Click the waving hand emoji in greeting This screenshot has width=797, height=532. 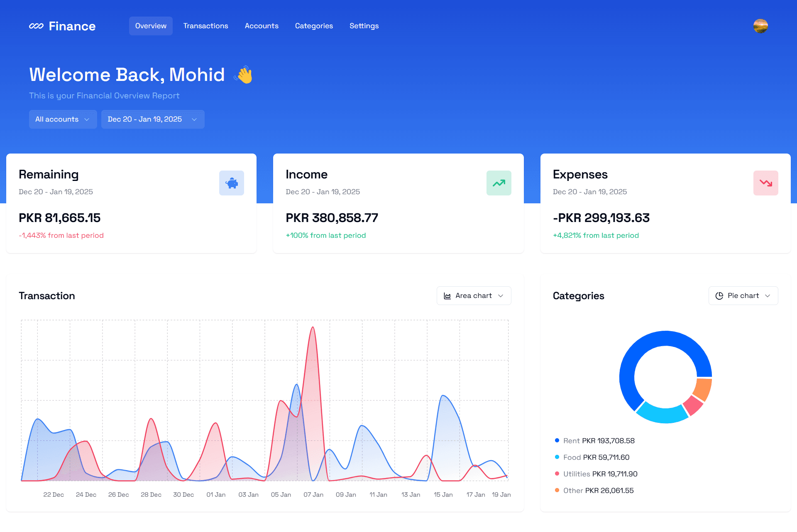pyautogui.click(x=244, y=75)
